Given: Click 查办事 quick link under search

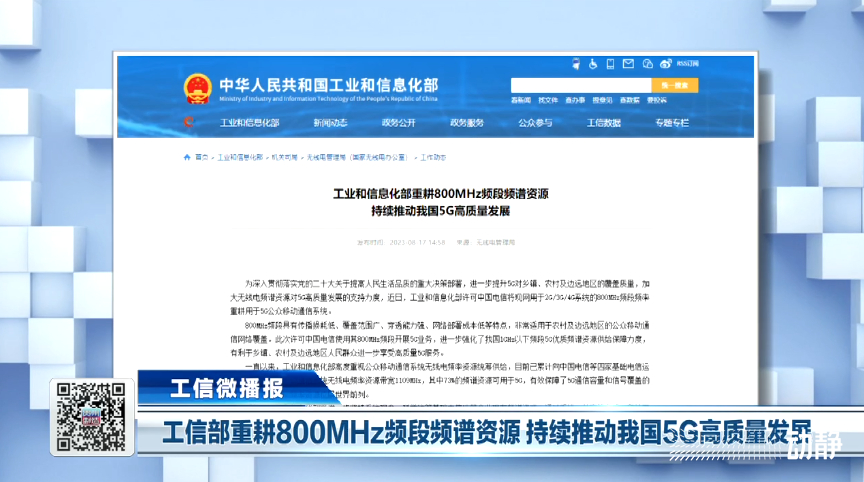Looking at the screenshot, I should tap(575, 100).
